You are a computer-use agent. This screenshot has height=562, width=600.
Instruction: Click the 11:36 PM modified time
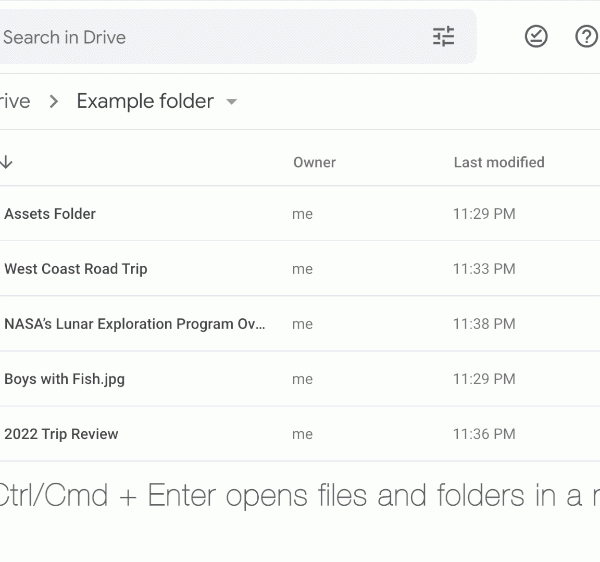click(x=484, y=434)
